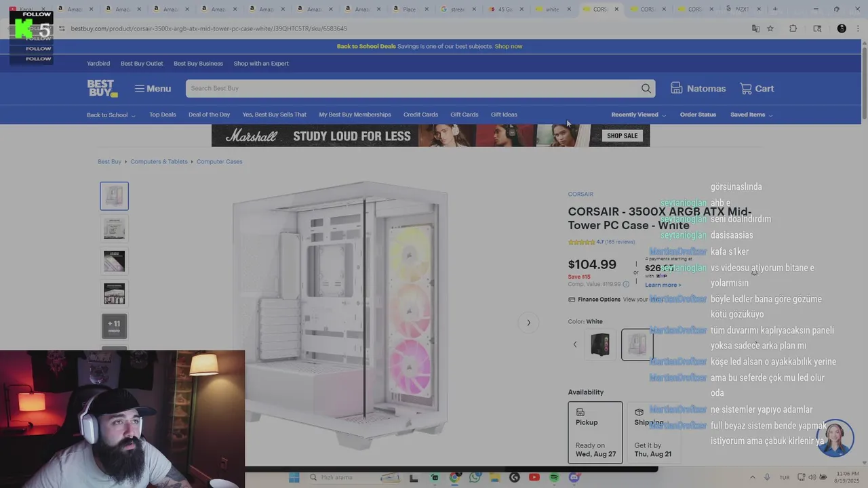Open a new browser tab
This screenshot has height=488, width=868.
pyautogui.click(x=775, y=9)
